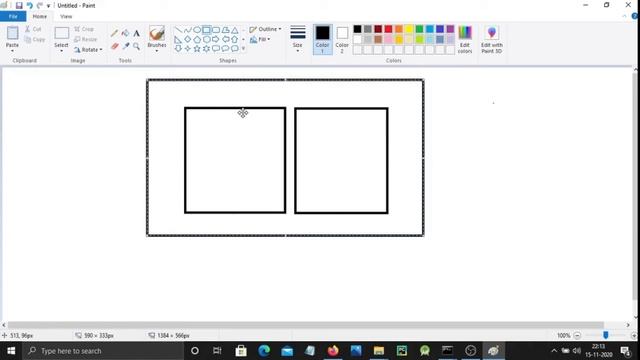The image size is (640, 360).
Task: Choose the Down arrow shape
Action: coord(178,49)
